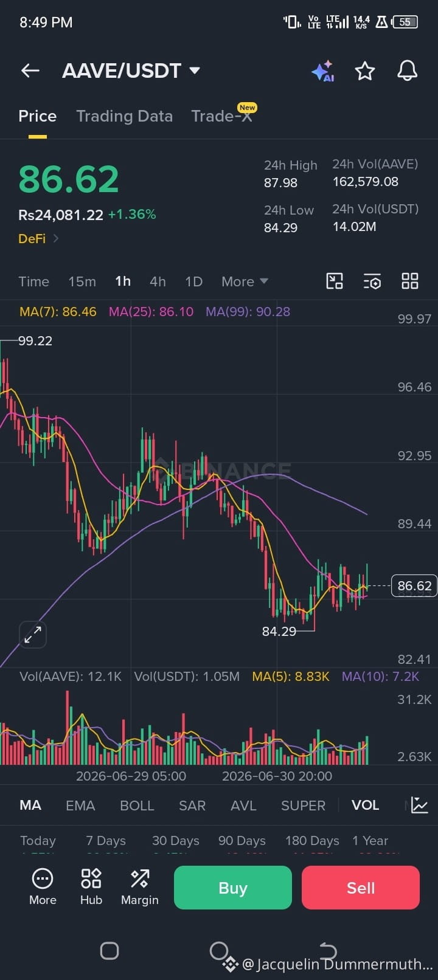This screenshot has height=980, width=438.
Task: Open chart drawing tools icon
Action: click(x=335, y=281)
